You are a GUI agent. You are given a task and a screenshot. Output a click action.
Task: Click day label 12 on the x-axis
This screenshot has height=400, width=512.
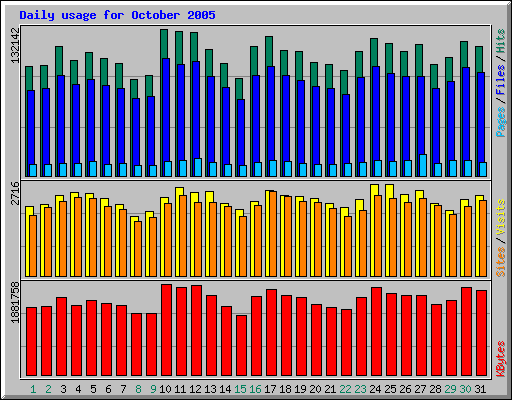[195, 389]
